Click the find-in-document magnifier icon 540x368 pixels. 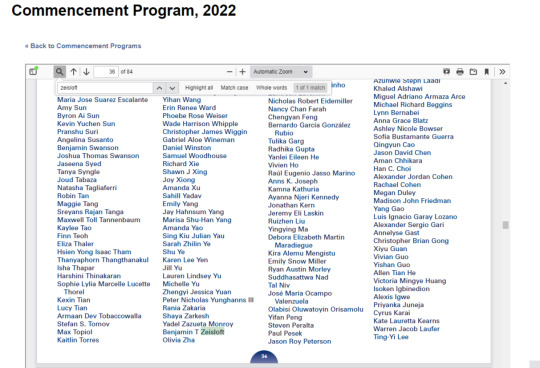(x=59, y=72)
